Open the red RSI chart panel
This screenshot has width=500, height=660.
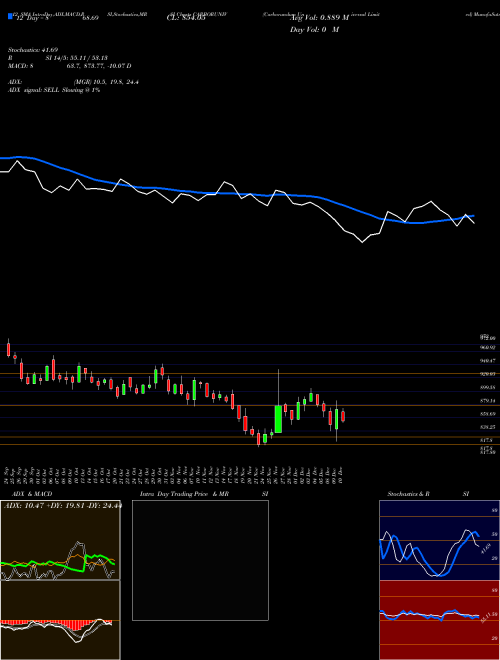pyautogui.click(x=439, y=620)
